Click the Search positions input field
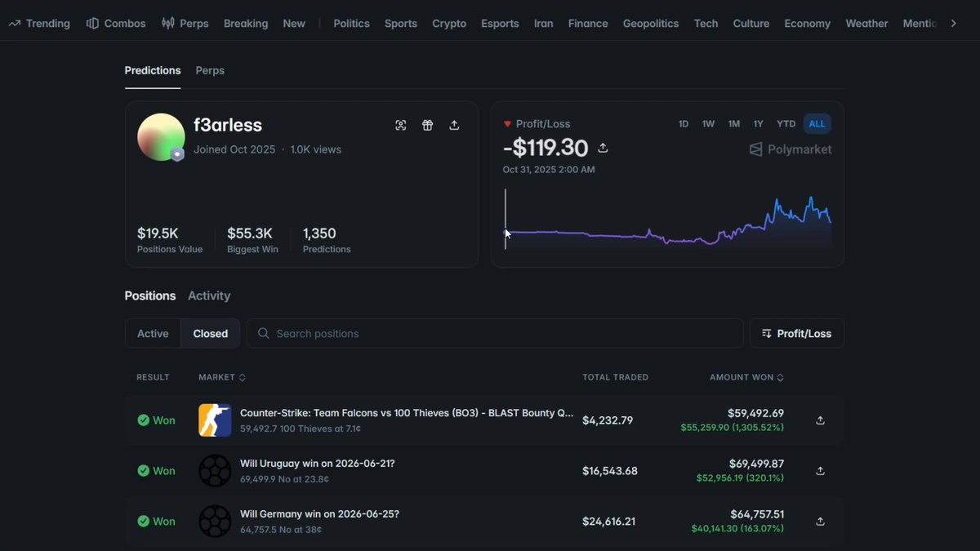980x551 pixels. (x=495, y=333)
